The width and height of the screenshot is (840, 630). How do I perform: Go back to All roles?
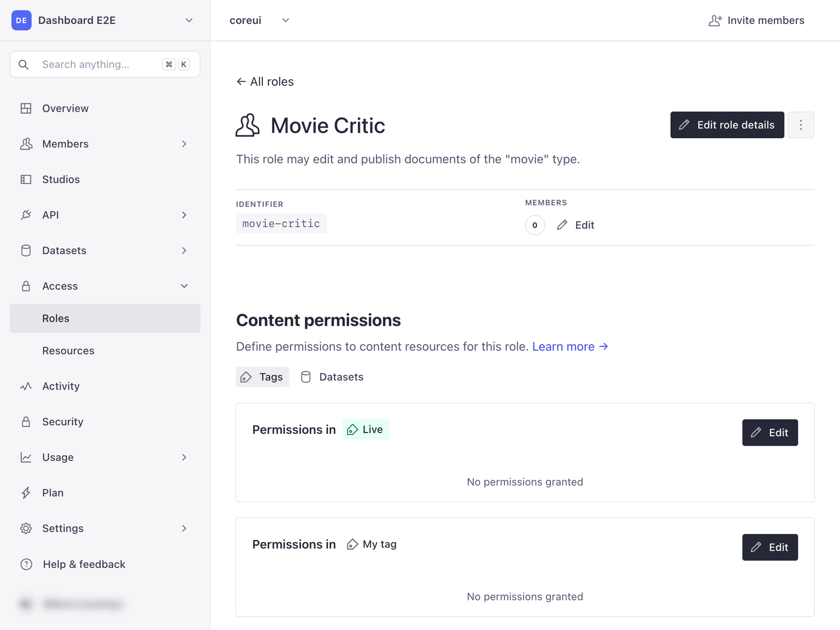click(265, 82)
